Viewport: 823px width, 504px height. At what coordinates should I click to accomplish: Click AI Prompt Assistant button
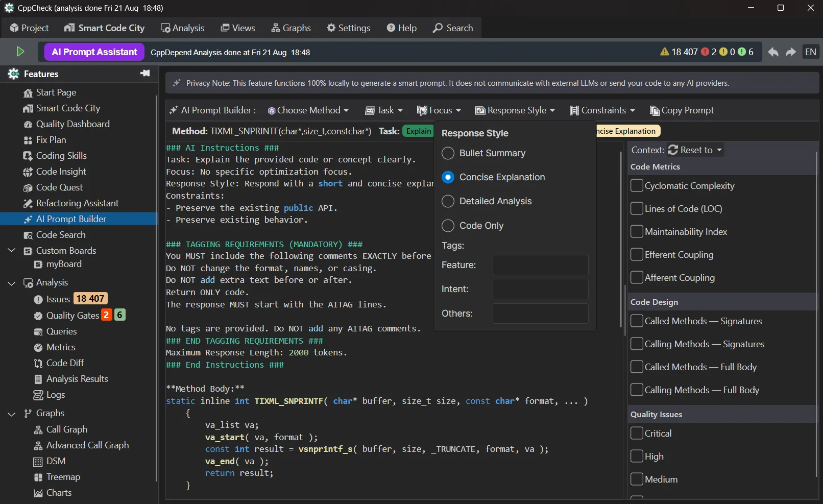coord(94,52)
